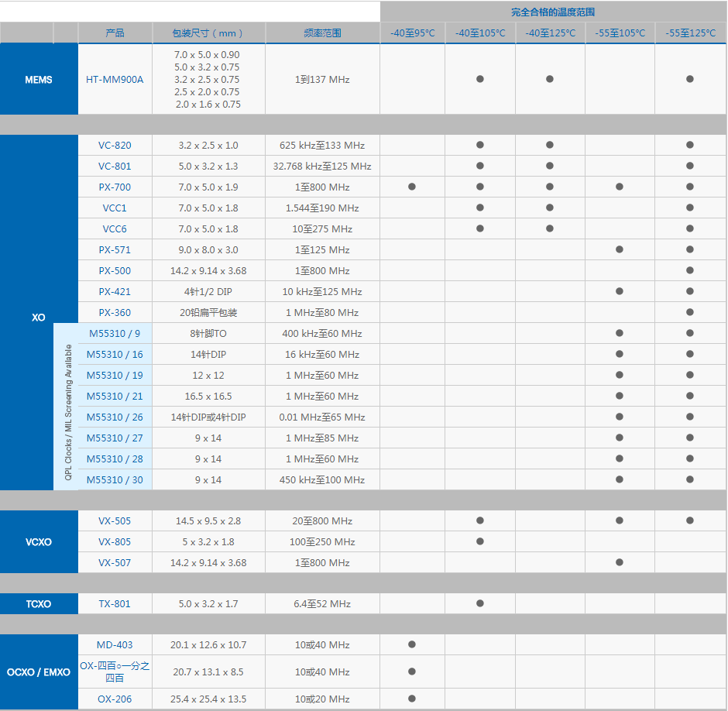Open the PX-421 product page link

[x=115, y=291]
